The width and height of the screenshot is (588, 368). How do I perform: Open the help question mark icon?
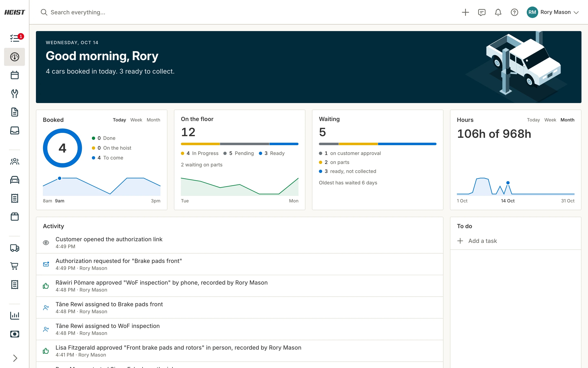click(514, 12)
